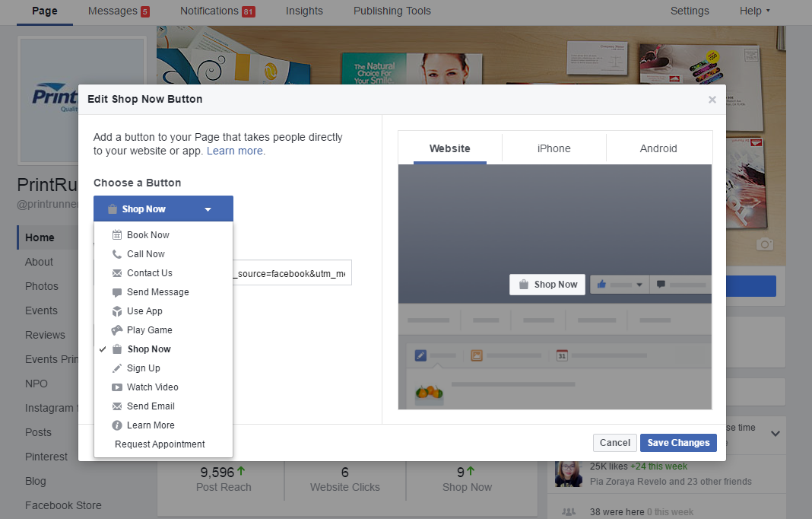Choose the Watch Video play icon

pyautogui.click(x=117, y=387)
